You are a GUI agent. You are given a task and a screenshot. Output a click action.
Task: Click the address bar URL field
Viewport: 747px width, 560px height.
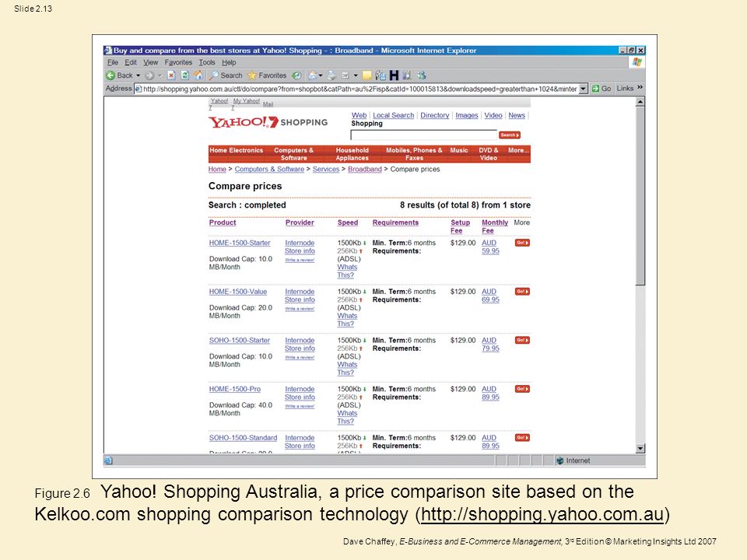pos(356,89)
